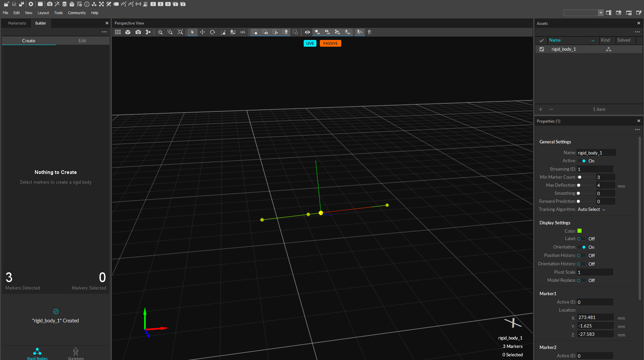The width and height of the screenshot is (644, 360).
Task: Click the eye visibility icon in viewport toolbar
Action: 307,32
